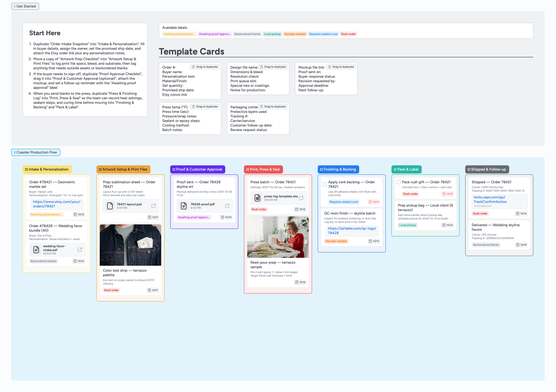Click the press-log-template.xlsx spreadsheet file icon
This screenshot has width=556, height=392.
coord(257,198)
